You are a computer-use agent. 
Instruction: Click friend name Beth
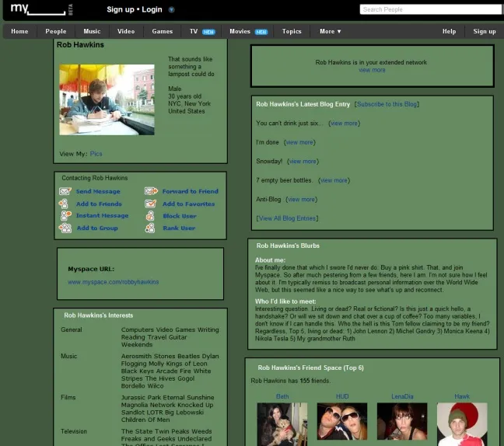pos(282,396)
